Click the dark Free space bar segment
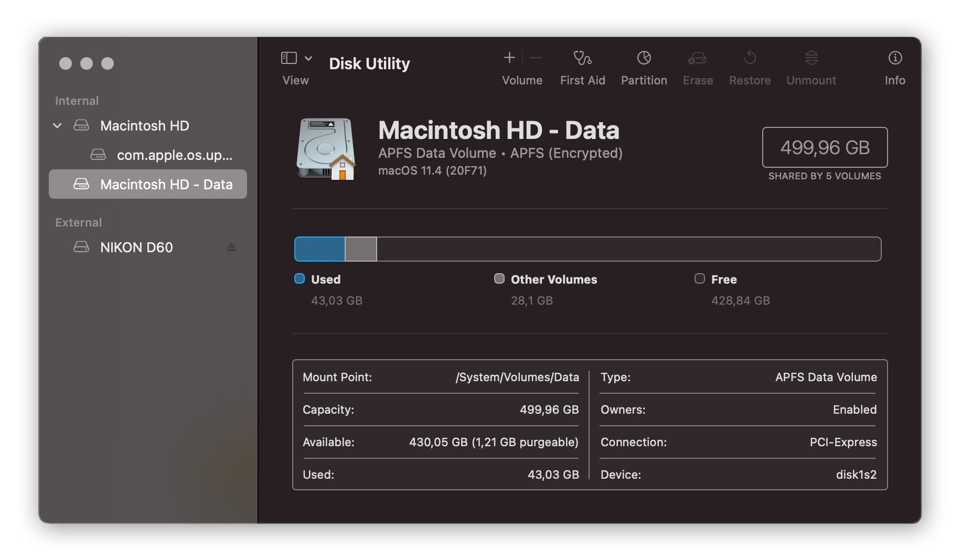 629,249
